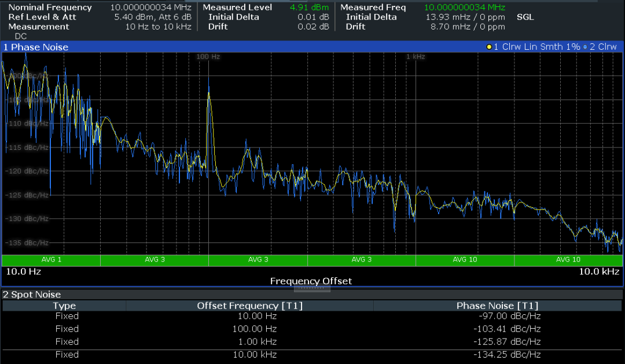Click the 10.0 kHz stop offset label
The height and width of the screenshot is (364, 625).
tap(599, 271)
